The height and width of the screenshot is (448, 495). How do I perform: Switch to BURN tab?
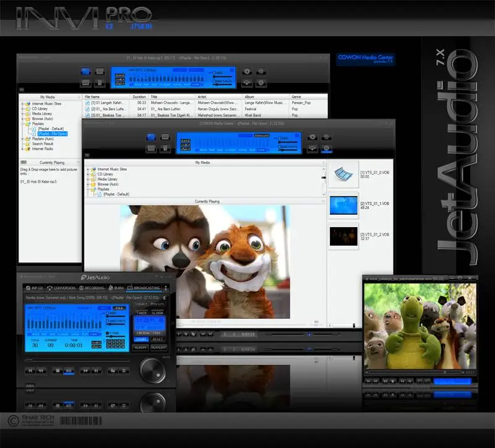[x=116, y=288]
